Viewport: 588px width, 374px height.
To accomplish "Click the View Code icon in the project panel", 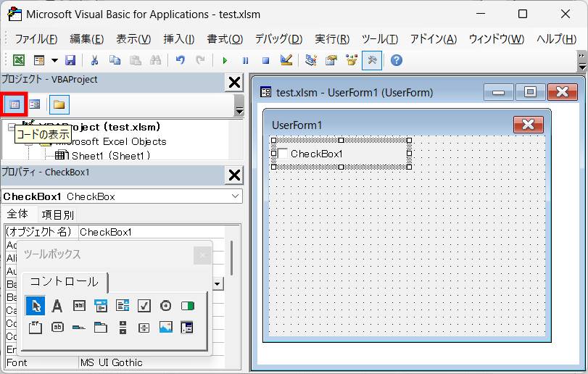I will pos(15,104).
